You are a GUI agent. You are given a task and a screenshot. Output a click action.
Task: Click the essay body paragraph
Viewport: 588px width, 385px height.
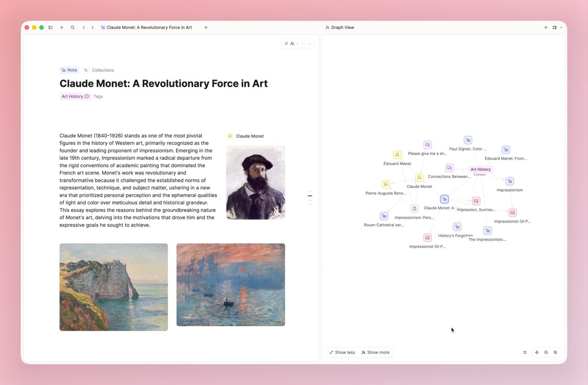coord(138,180)
